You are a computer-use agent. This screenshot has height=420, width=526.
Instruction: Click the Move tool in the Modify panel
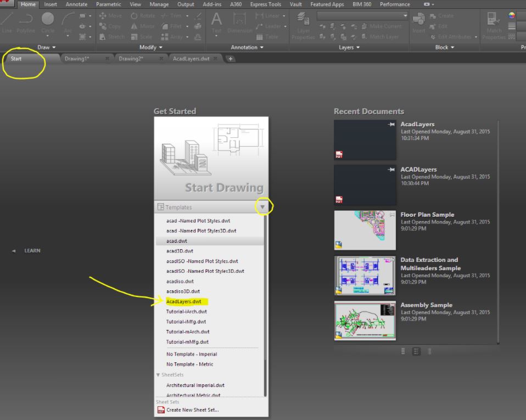tap(110, 16)
